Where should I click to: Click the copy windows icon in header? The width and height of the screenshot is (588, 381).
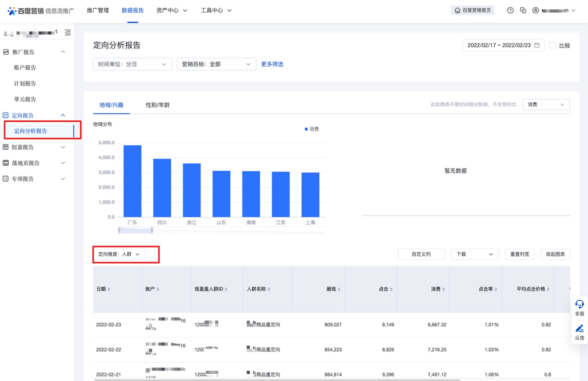tap(523, 11)
